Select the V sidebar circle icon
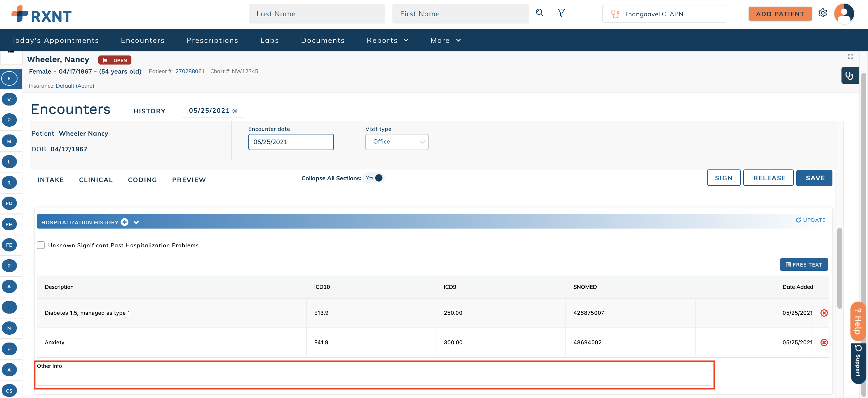The width and height of the screenshot is (868, 398). (x=9, y=99)
